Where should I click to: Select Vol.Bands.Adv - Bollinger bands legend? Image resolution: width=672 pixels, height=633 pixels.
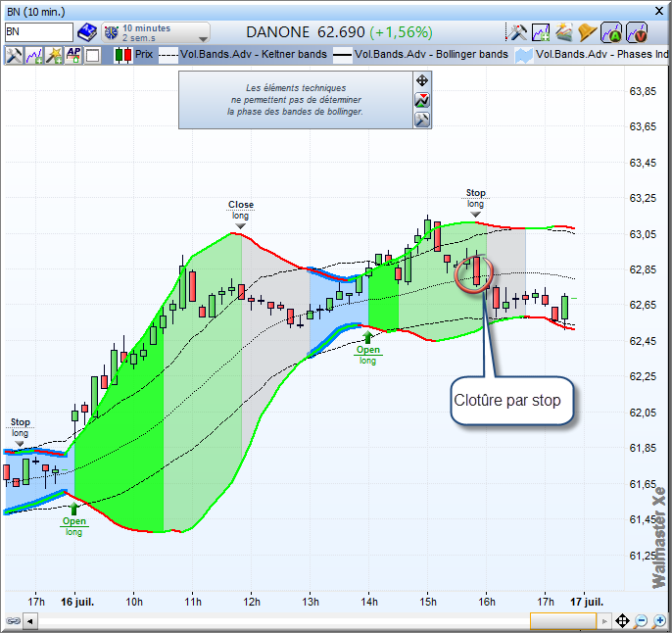pos(421,55)
